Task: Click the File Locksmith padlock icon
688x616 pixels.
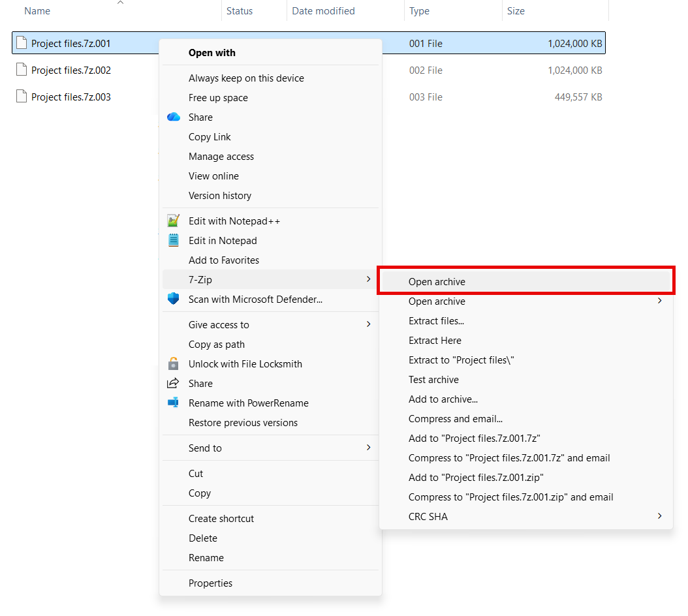Action: (173, 363)
